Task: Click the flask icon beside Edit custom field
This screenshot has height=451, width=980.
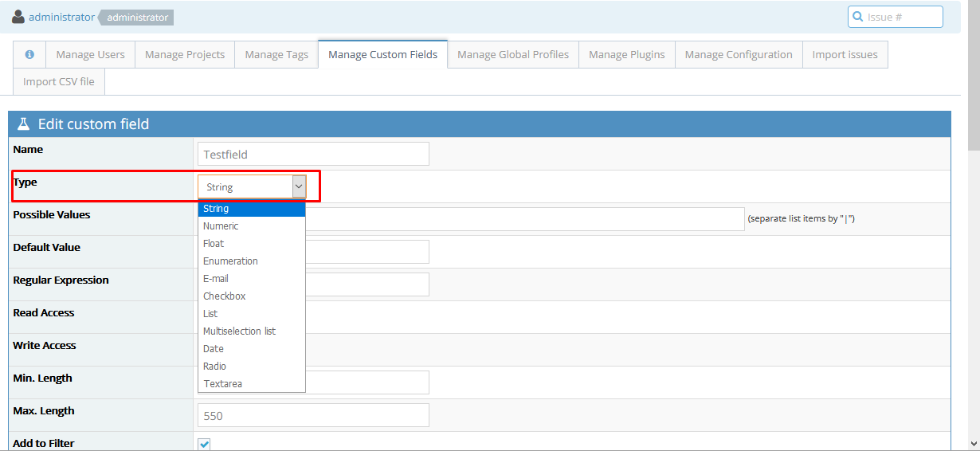Action: point(23,124)
